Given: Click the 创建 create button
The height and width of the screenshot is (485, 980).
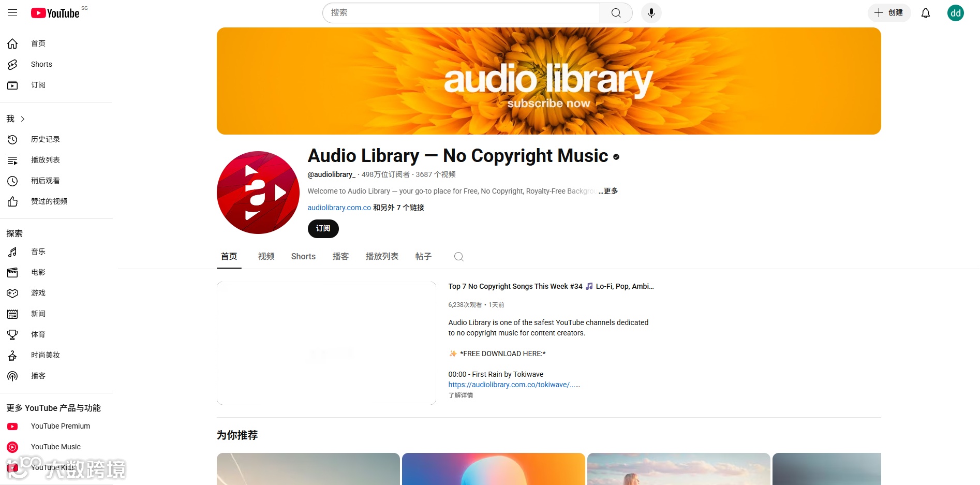Looking at the screenshot, I should click(888, 13).
